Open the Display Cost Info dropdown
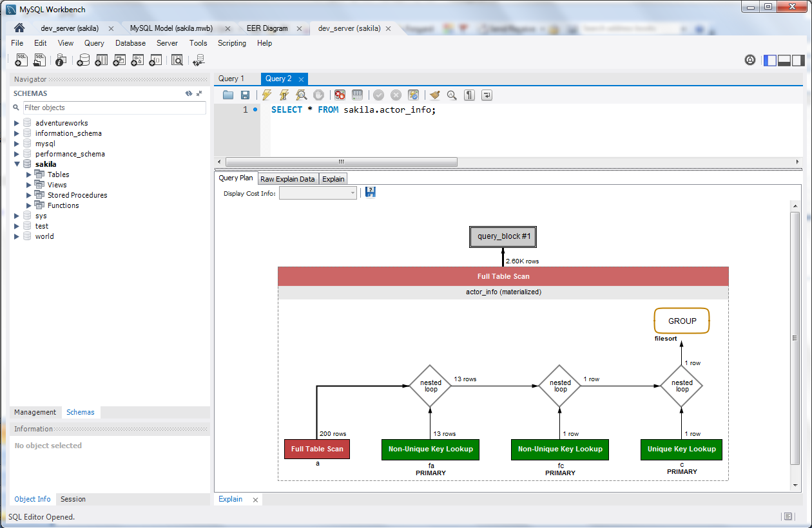This screenshot has width=812, height=528. tap(318, 193)
